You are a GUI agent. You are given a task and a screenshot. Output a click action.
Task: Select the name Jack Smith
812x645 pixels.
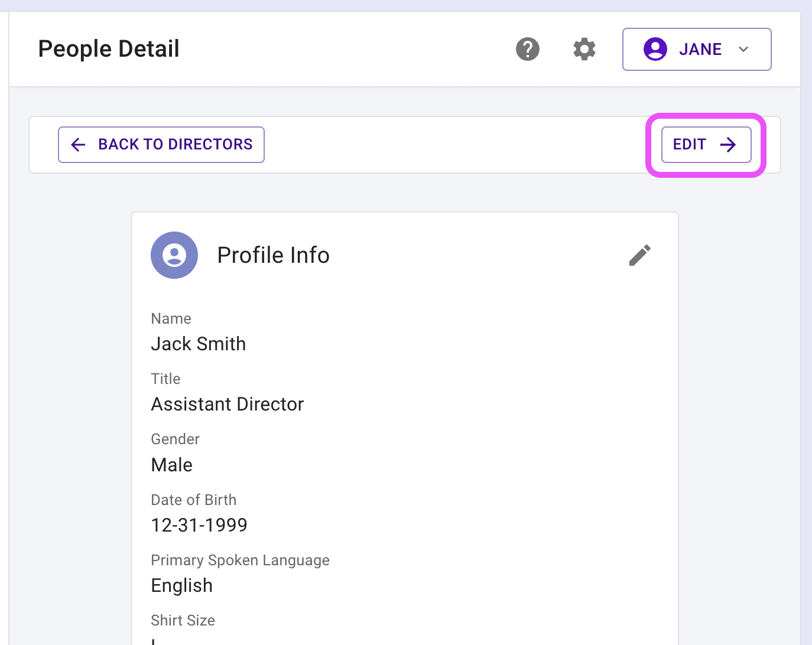[199, 344]
